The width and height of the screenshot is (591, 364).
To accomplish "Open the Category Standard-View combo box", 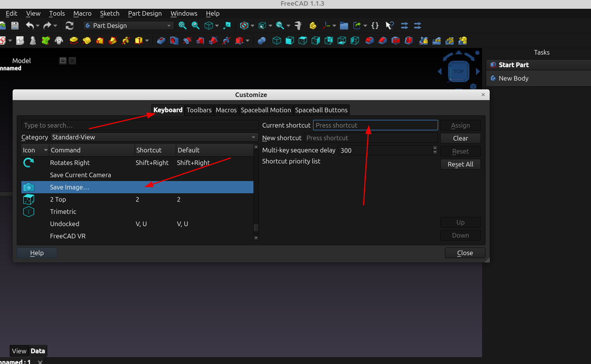I will click(154, 137).
